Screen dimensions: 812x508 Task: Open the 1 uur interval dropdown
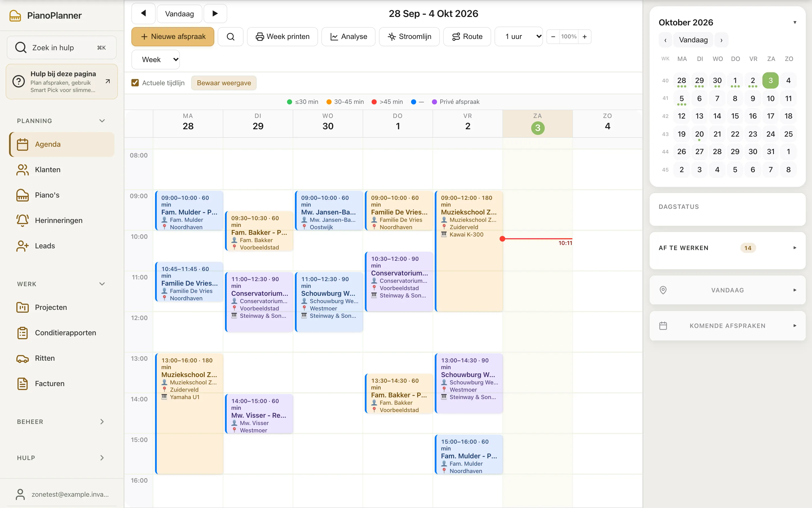(519, 37)
